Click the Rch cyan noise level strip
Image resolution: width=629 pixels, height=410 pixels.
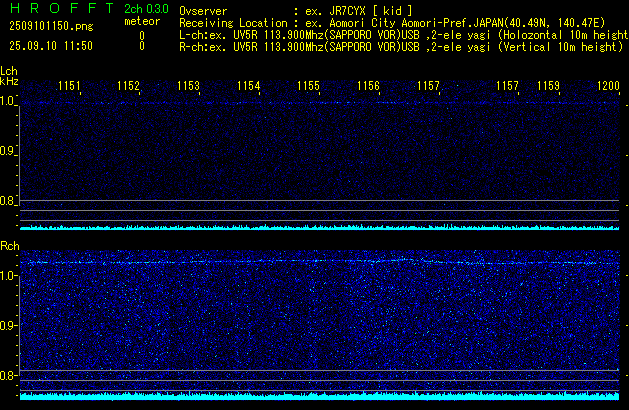point(319,396)
